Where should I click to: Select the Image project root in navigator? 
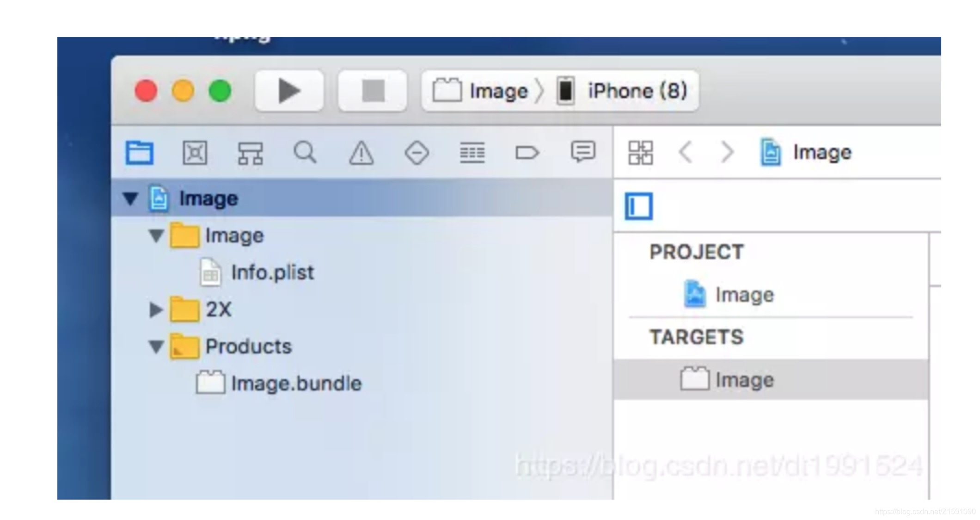pos(362,198)
